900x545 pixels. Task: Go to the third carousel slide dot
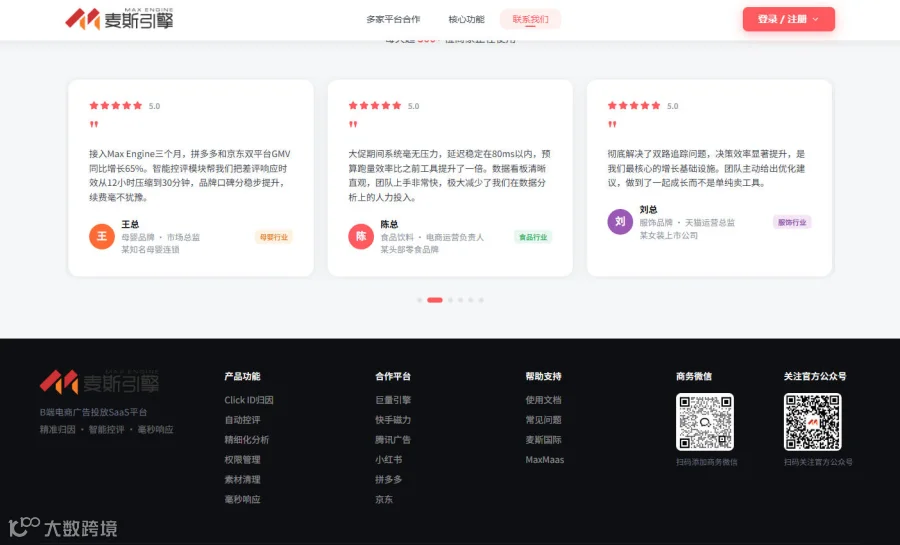click(451, 300)
